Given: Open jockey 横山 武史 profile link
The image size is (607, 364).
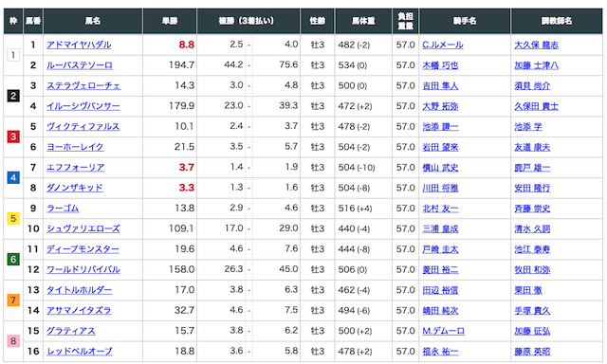Looking at the screenshot, I should pos(440,168).
